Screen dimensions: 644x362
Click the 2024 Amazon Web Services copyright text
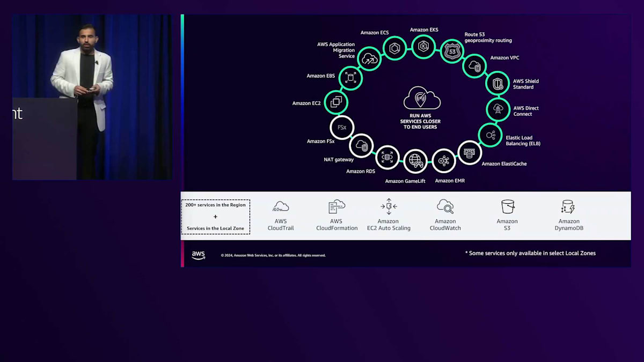[x=273, y=255]
